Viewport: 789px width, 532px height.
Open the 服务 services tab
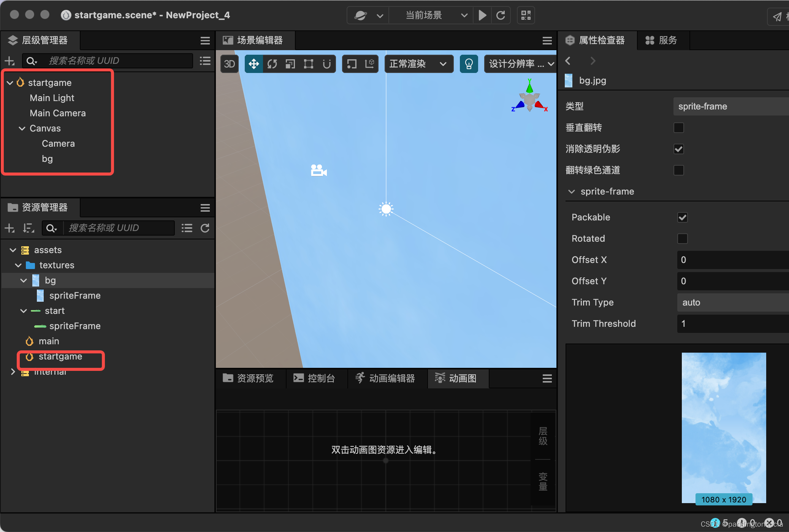pos(662,40)
